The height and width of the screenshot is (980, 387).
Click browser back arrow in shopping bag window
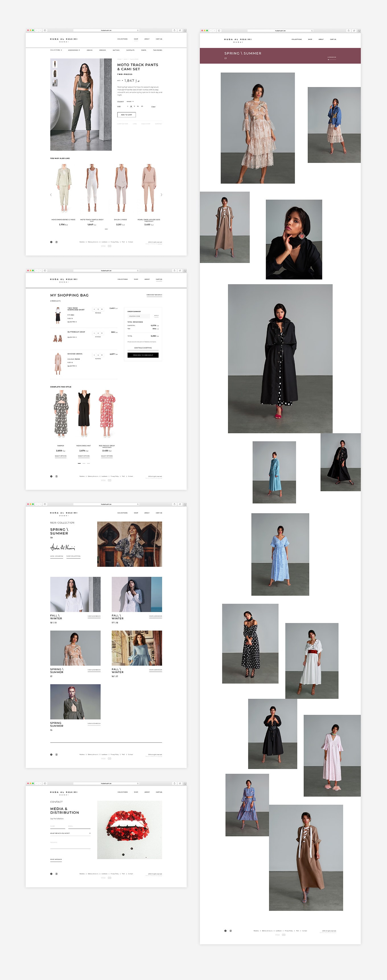pyautogui.click(x=37, y=270)
